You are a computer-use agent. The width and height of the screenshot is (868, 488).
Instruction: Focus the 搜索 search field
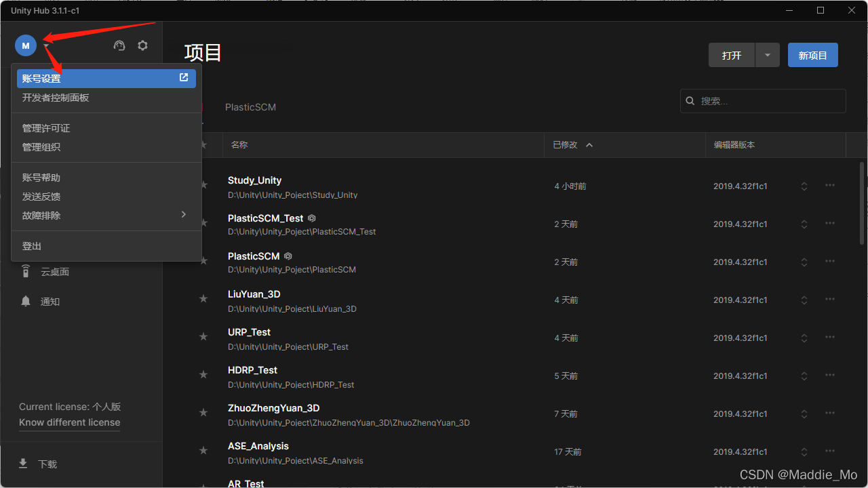coord(763,101)
